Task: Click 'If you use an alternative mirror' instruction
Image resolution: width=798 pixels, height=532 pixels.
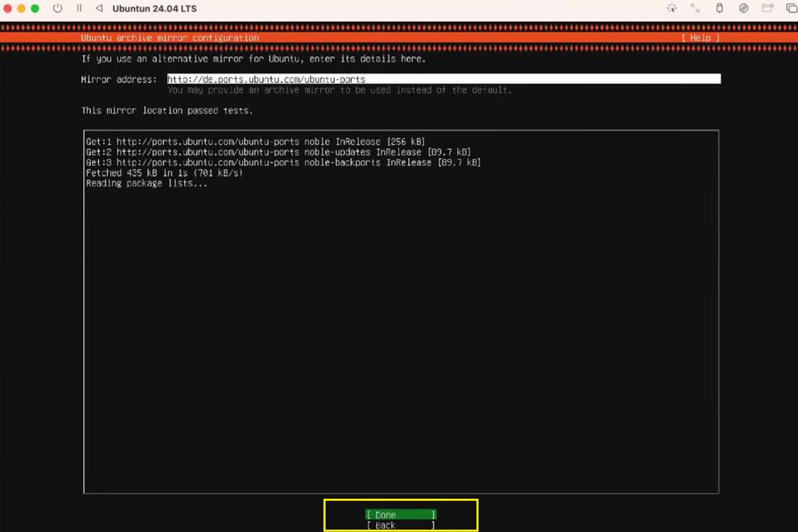Action: click(254, 59)
